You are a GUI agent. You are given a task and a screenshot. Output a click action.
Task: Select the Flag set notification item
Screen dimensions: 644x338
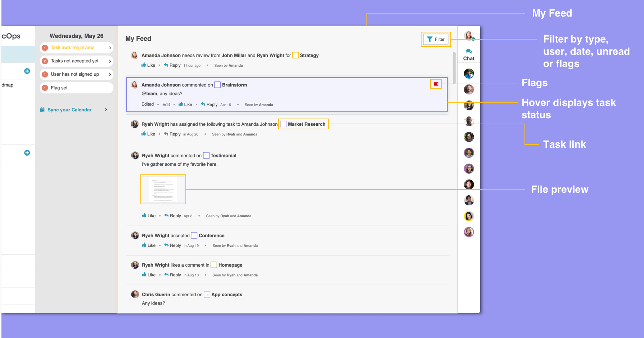(x=76, y=88)
